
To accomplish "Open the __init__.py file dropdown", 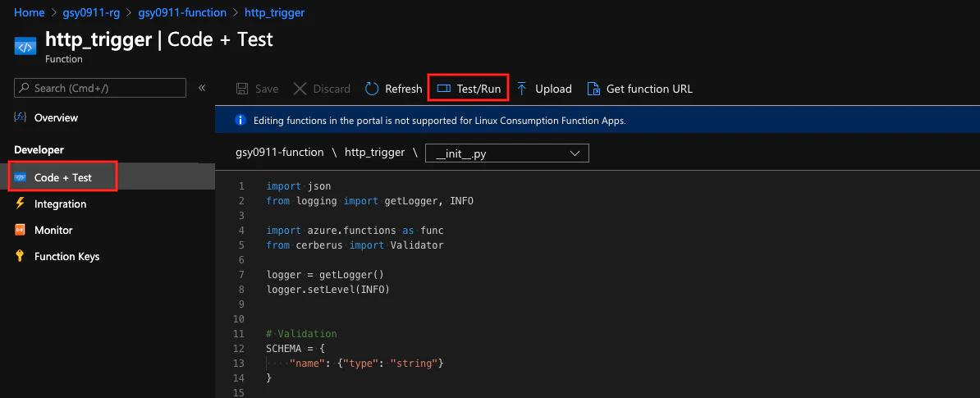I will 507,153.
